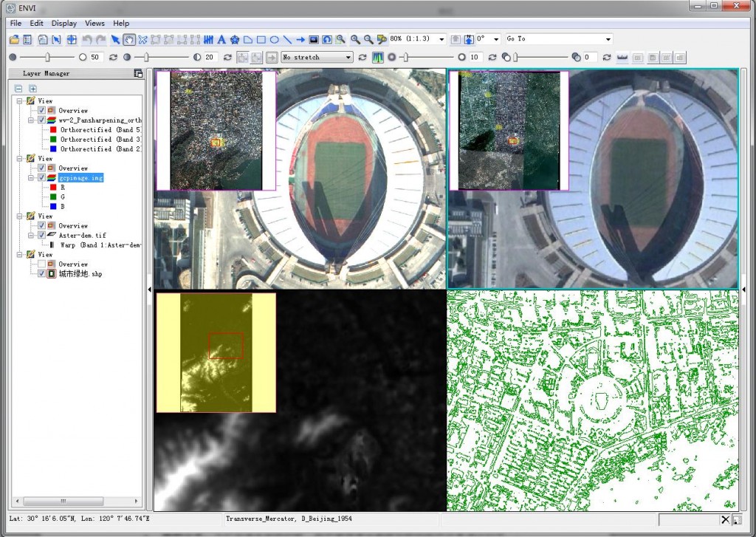This screenshot has height=537, width=756.
Task: Click the Open file folder icon
Action: 14,39
